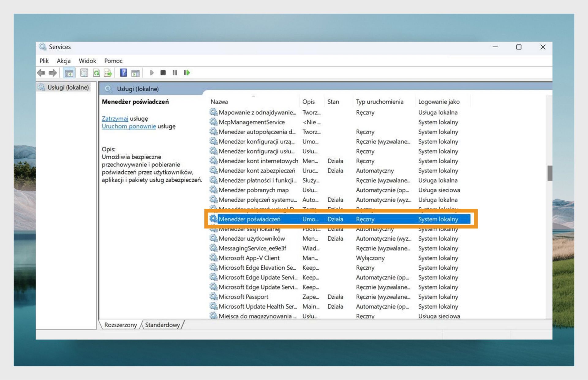The height and width of the screenshot is (380, 588).
Task: Sort by the Nazwa column header
Action: coord(219,102)
